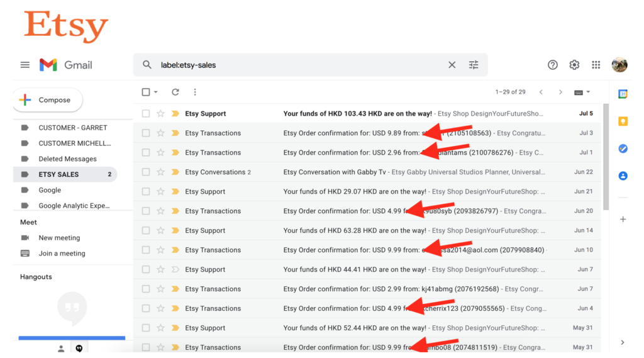The width and height of the screenshot is (644, 358).
Task: Open search filter options icon
Action: pos(474,65)
